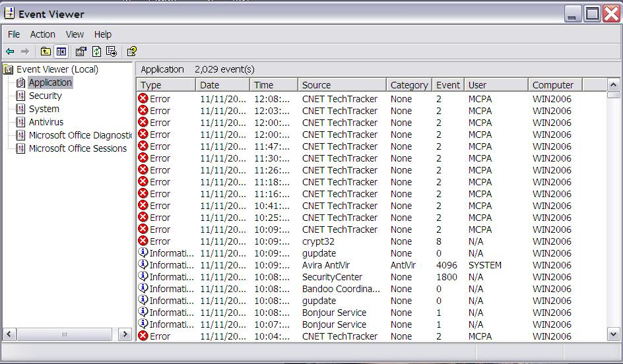
Task: Click the Export List toolbar icon
Action: 112,51
